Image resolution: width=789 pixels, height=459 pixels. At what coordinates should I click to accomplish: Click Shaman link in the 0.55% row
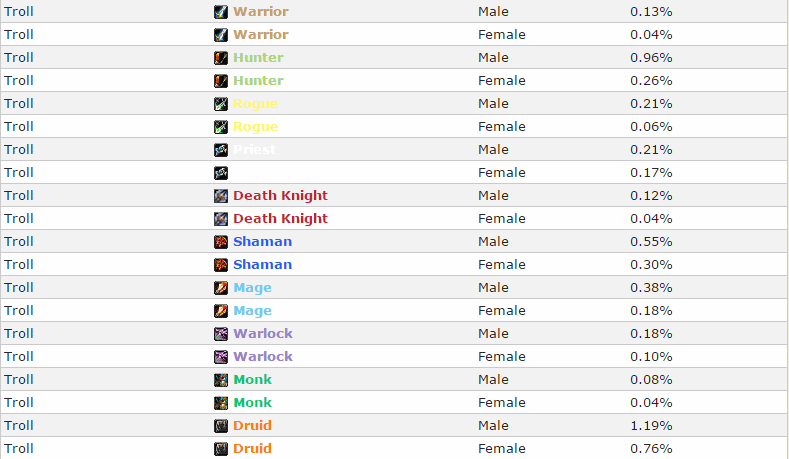[262, 242]
